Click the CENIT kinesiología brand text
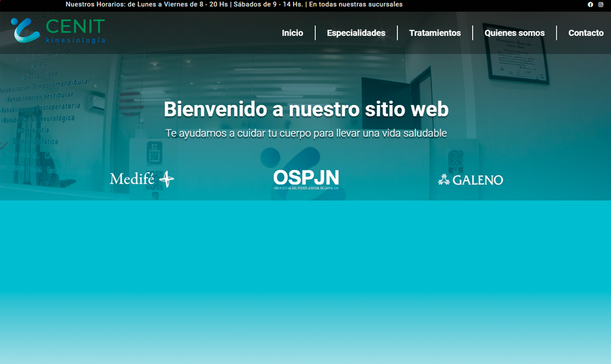This screenshot has height=364, width=611. click(x=75, y=31)
